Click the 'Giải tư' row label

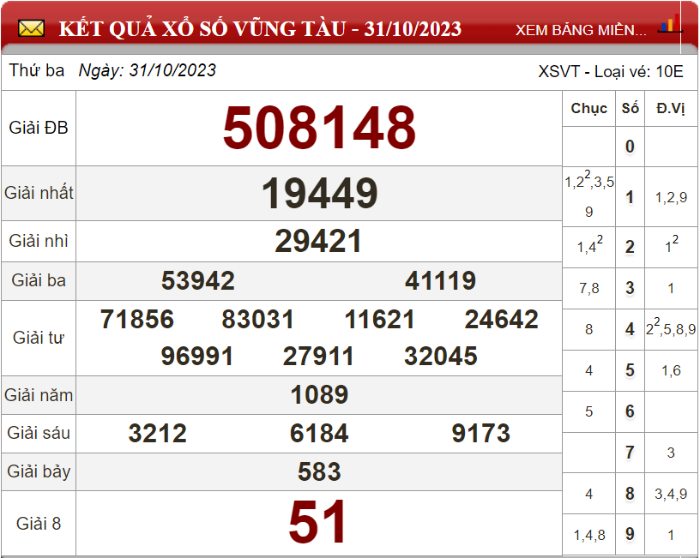point(38,338)
